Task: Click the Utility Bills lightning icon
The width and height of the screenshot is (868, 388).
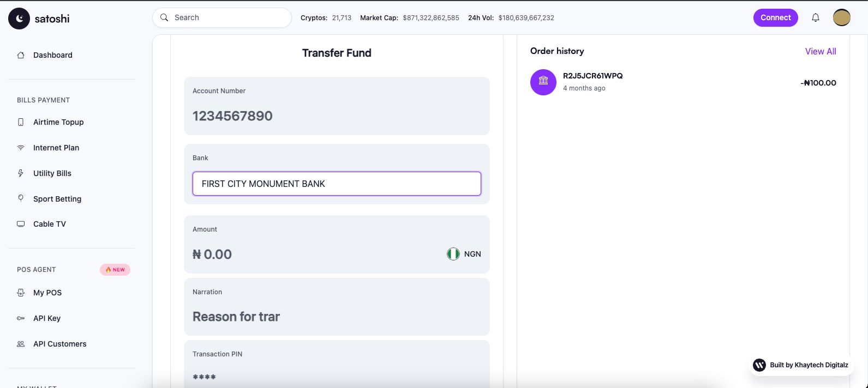Action: coord(21,173)
